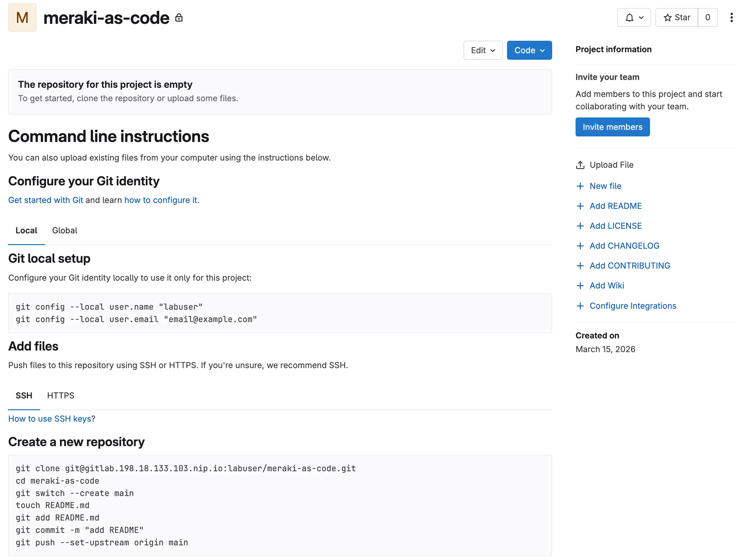The height and width of the screenshot is (560, 742).
Task: Click the star count number
Action: pyautogui.click(x=707, y=17)
